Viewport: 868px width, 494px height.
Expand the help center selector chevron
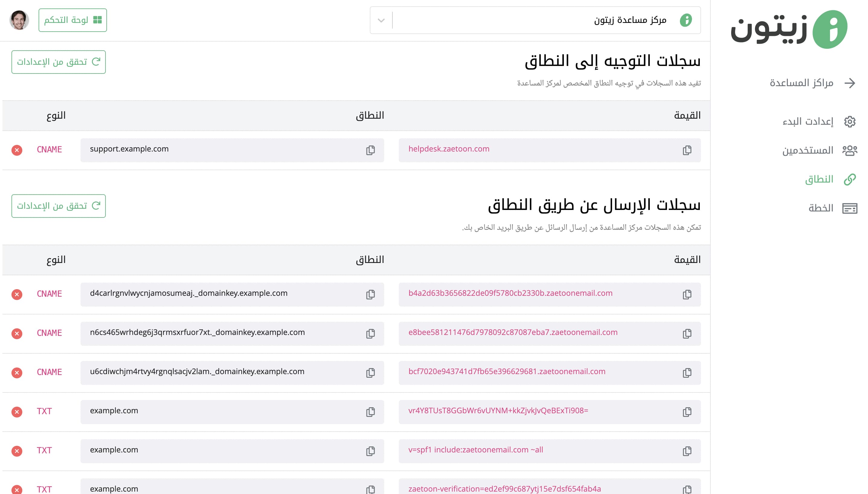coord(381,20)
